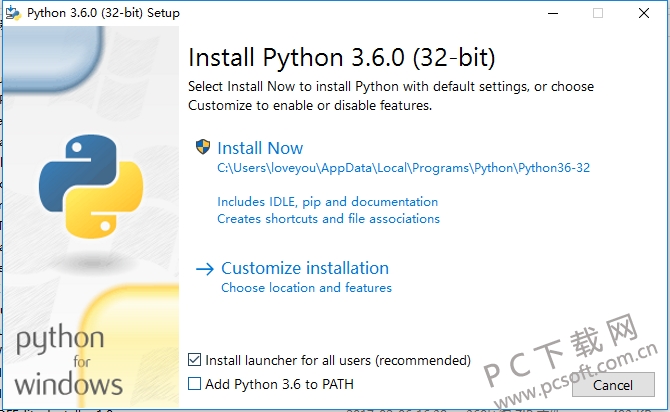
Task: Enable Add Python 3.6 to PATH
Action: point(195,384)
